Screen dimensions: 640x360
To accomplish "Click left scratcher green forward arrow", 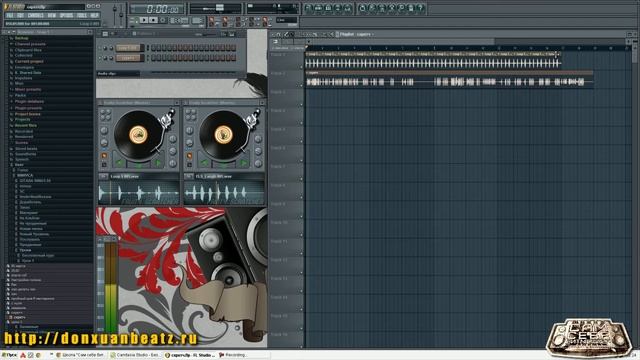I will tap(158, 163).
